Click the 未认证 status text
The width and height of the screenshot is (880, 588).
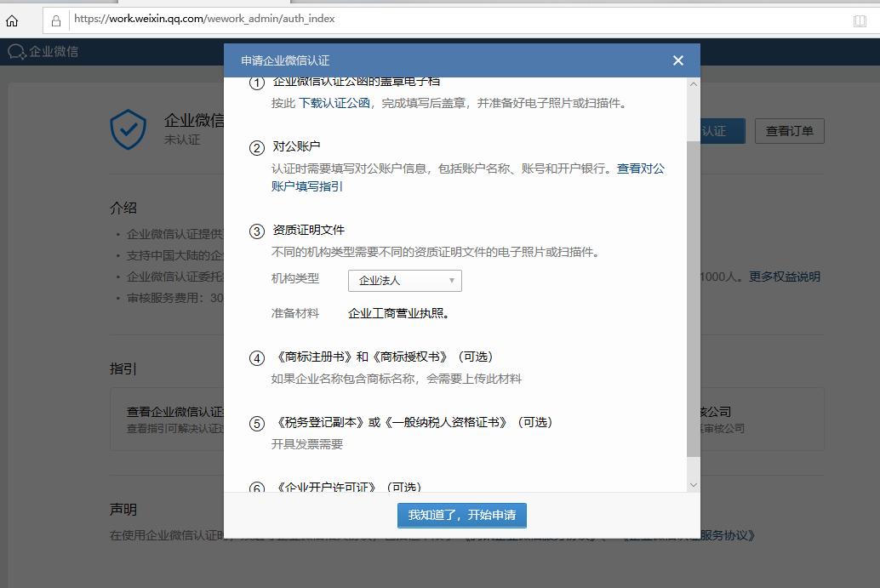[182, 140]
